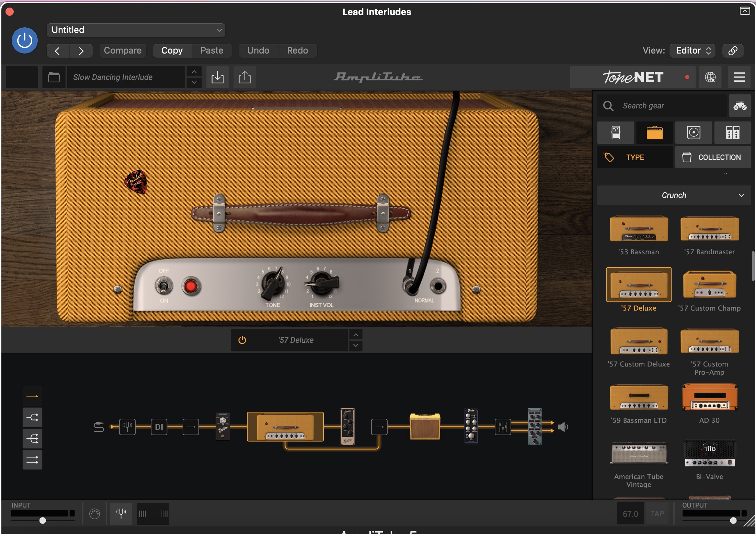Click the export preset share icon
Screen dimensions: 756x534
point(244,77)
